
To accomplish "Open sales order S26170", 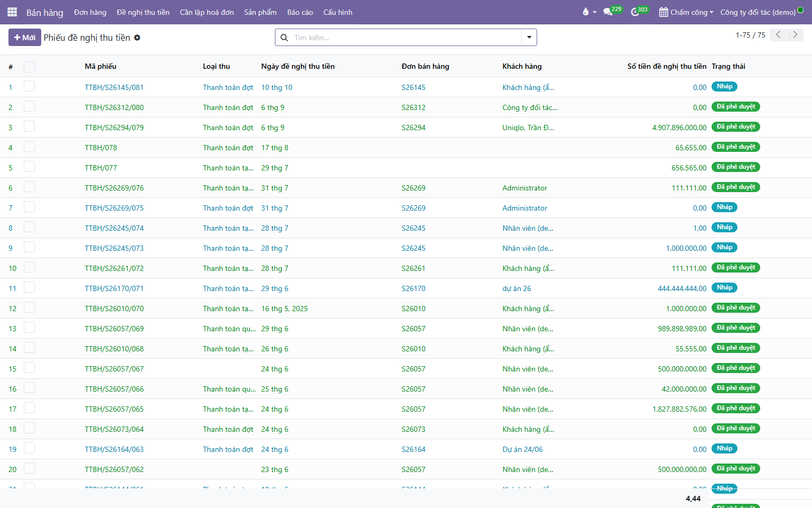I will click(x=413, y=288).
